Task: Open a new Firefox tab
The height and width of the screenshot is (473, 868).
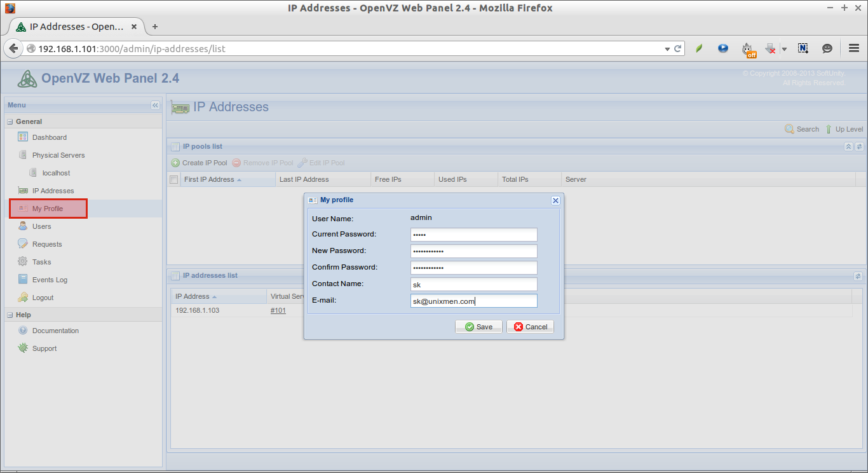Action: (155, 27)
